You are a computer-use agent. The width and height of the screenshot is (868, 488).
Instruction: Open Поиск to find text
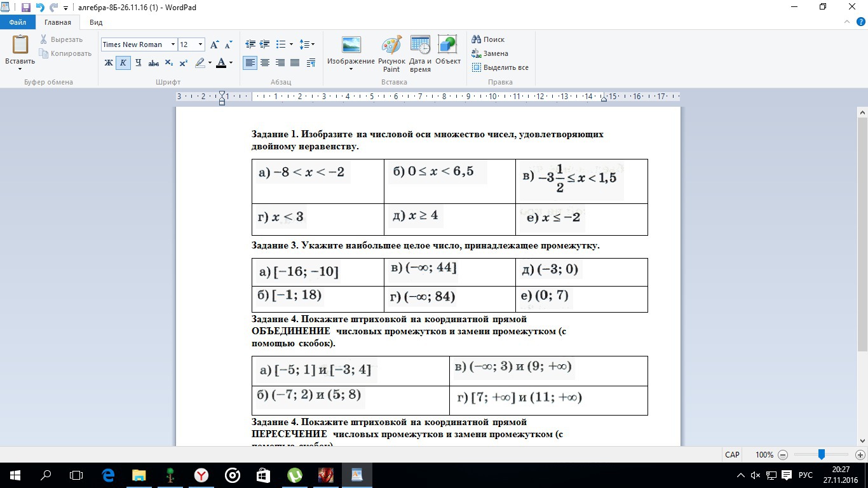pyautogui.click(x=488, y=39)
